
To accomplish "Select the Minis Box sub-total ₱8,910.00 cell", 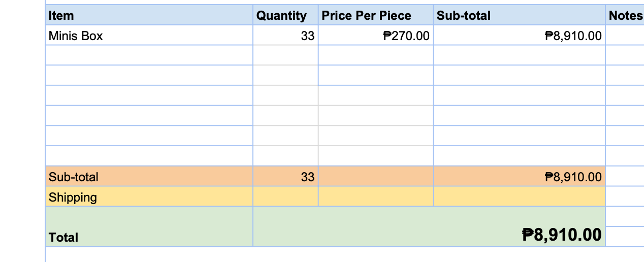I will coord(519,36).
